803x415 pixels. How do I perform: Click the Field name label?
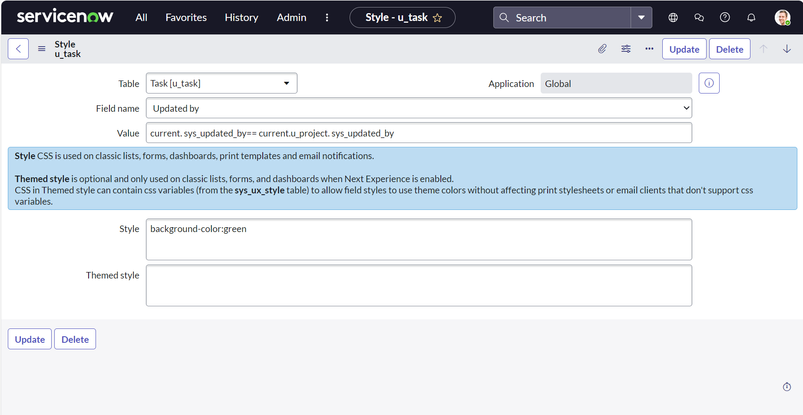click(117, 109)
